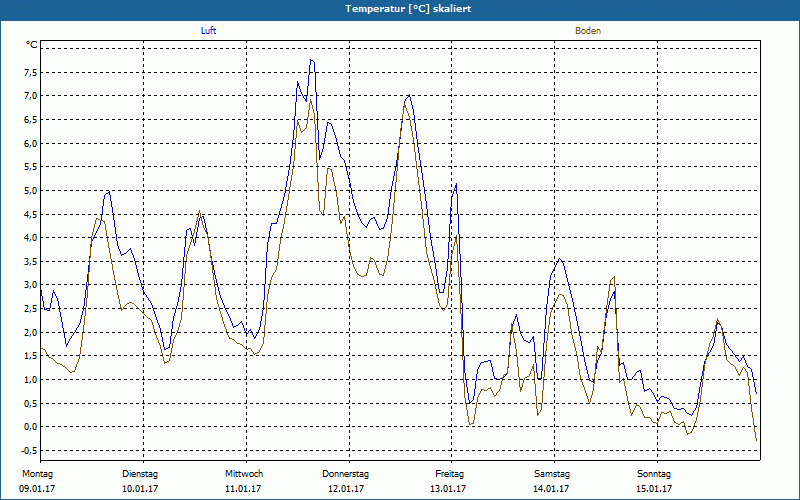Click the chart title 'Temperatur [°C] skaliert'
This screenshot has width=800, height=500.
[408, 9]
